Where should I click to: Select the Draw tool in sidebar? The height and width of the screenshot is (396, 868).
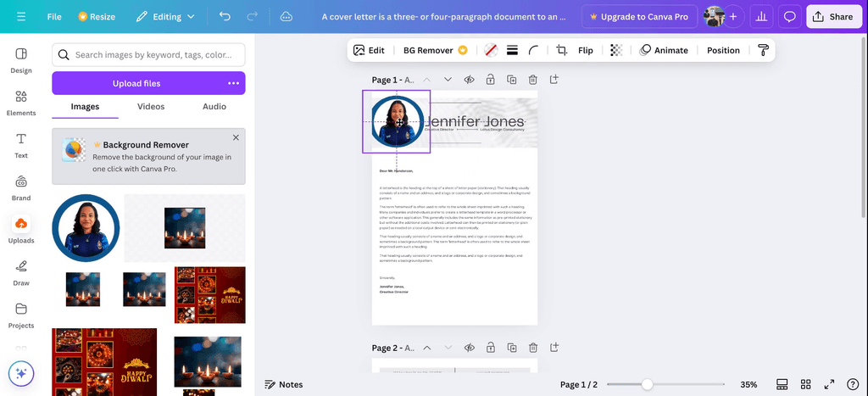coord(21,273)
